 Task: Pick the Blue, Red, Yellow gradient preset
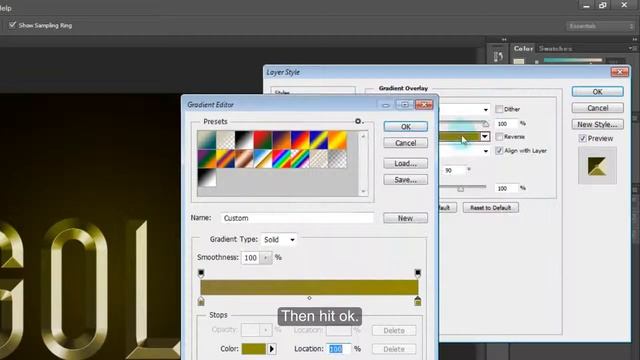(x=300, y=140)
